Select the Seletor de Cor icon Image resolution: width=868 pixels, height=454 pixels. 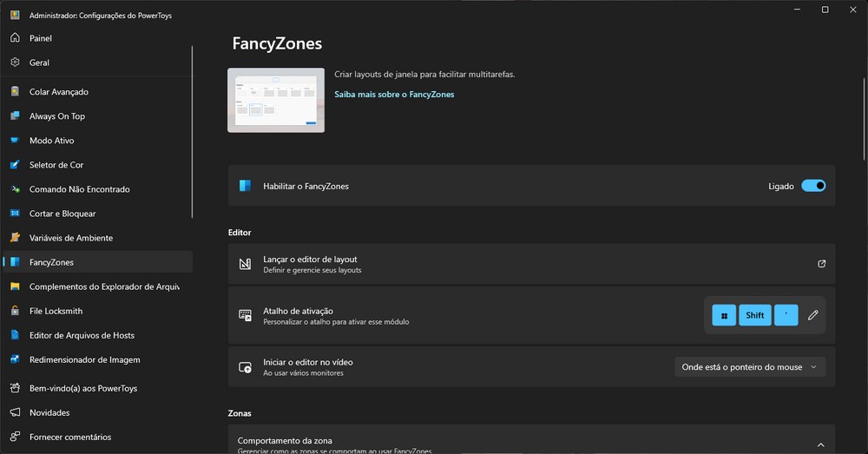click(x=15, y=165)
